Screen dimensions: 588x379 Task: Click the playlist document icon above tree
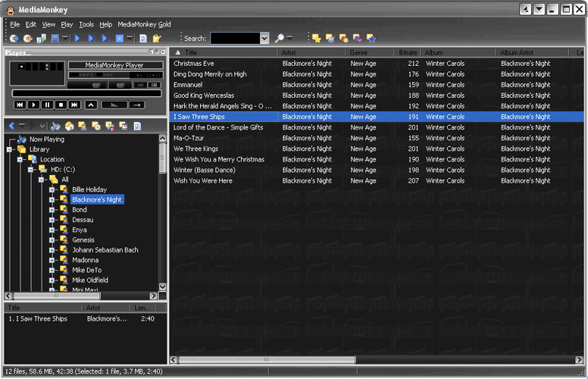pyautogui.click(x=137, y=126)
